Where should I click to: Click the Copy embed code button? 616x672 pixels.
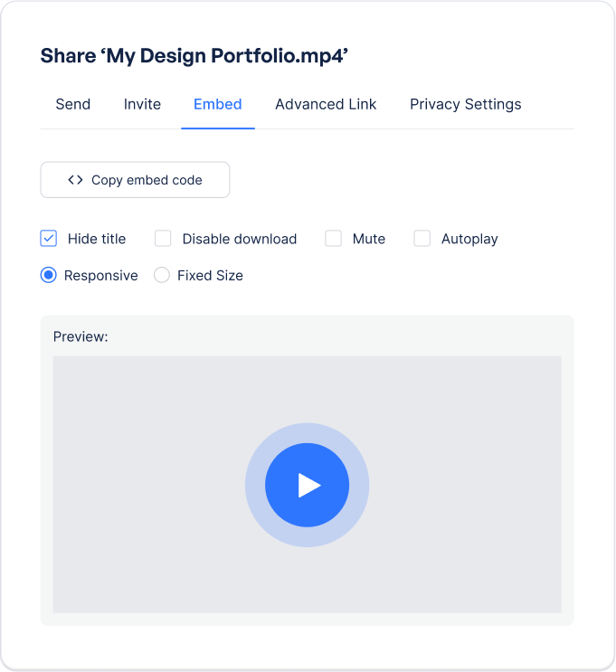coord(135,180)
